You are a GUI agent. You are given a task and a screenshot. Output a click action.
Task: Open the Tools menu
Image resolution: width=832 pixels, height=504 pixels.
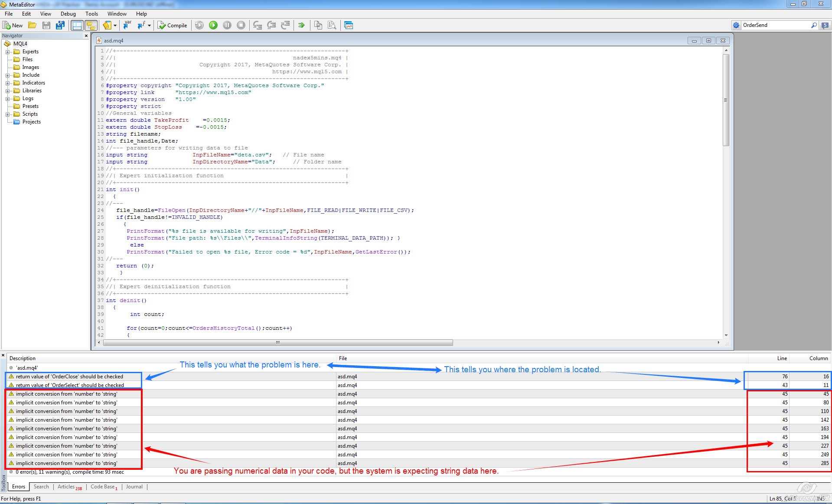point(91,14)
